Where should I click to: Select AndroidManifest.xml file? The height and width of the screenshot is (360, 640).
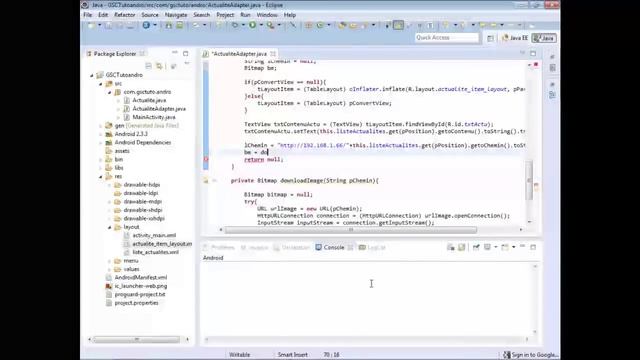pyautogui.click(x=141, y=278)
